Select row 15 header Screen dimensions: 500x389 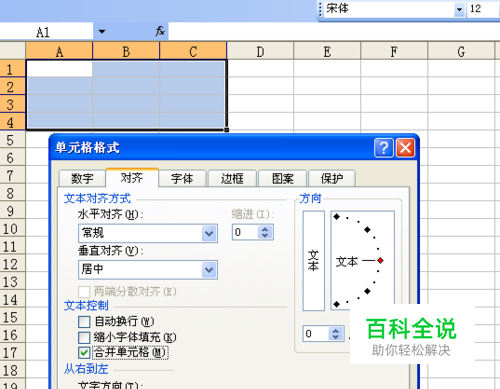13,317
